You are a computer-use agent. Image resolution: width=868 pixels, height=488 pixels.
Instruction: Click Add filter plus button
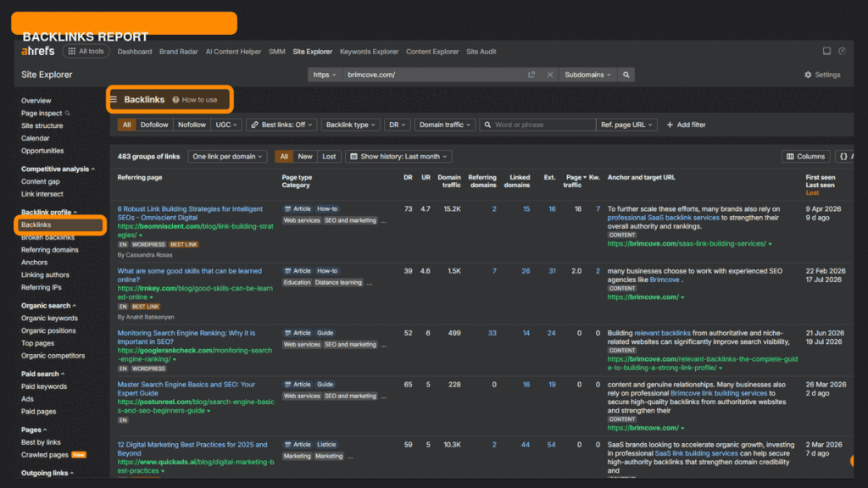(686, 125)
